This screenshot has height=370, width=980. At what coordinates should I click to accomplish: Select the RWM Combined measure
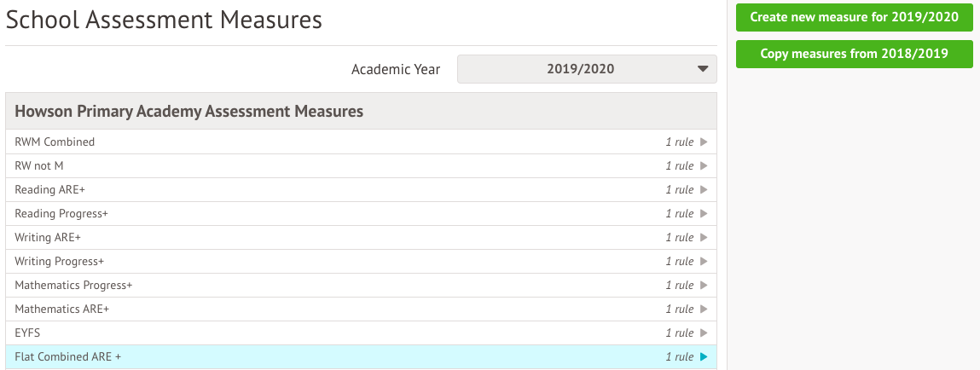[x=55, y=142]
